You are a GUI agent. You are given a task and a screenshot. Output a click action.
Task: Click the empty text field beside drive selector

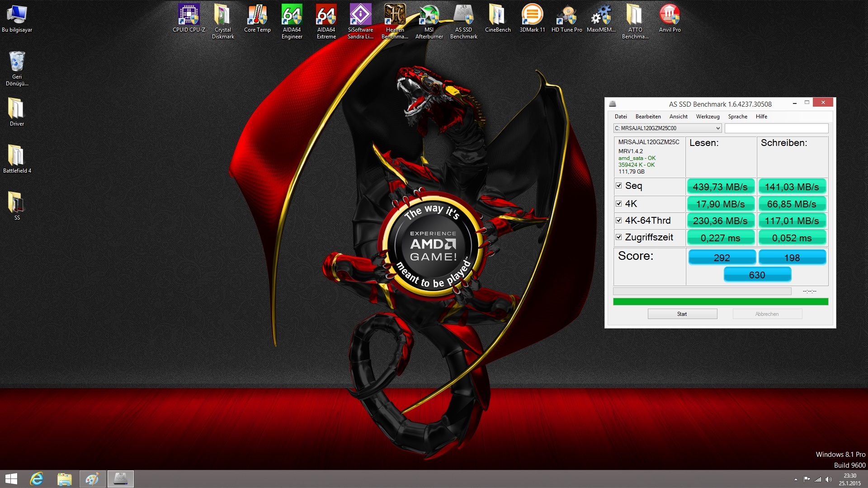coord(776,128)
